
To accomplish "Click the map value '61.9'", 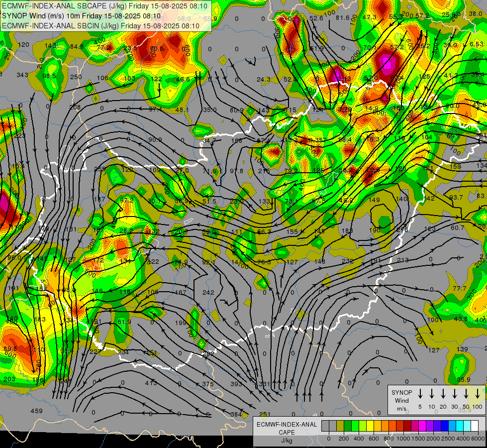I will [x=124, y=322].
